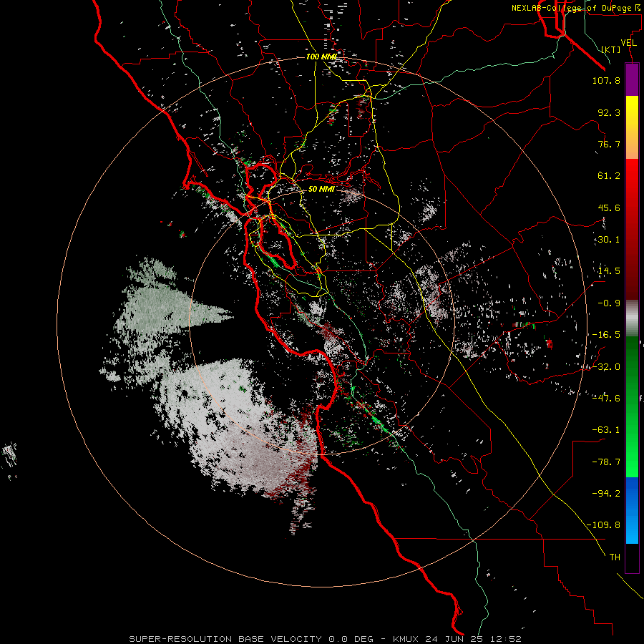644x644 pixels.
Task: Pick the yellow-orange segment of velocity color bar
Action: click(x=632, y=127)
